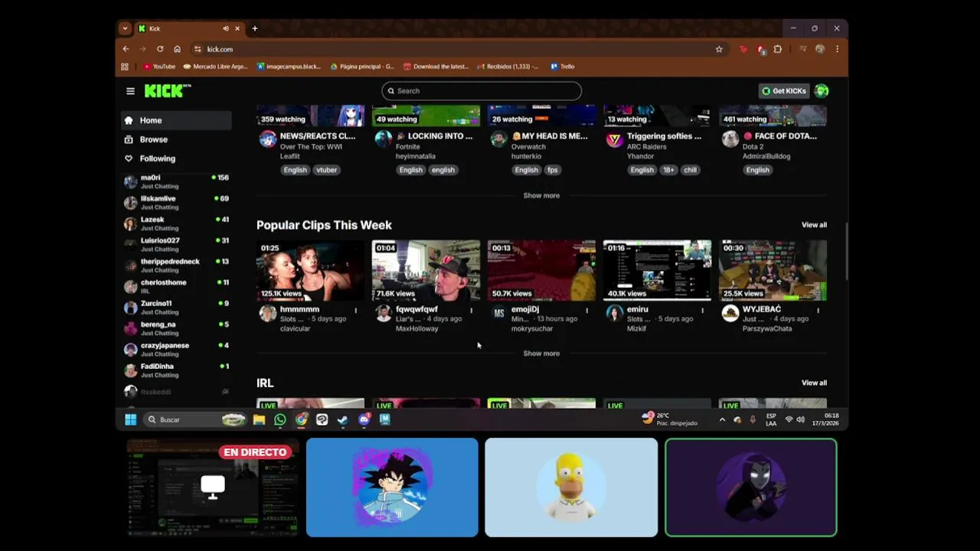Open Chrome three-dot menu
This screenshot has height=551, width=980.
(837, 49)
